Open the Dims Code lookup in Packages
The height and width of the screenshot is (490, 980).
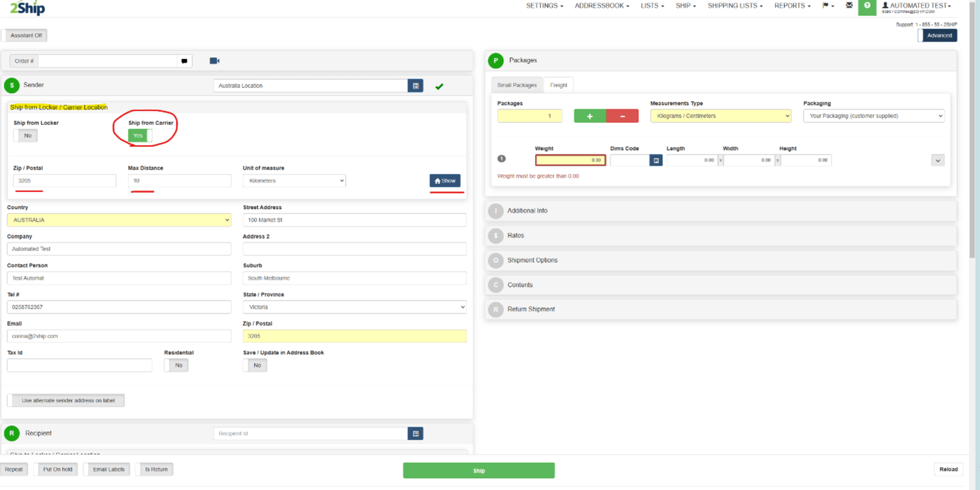(656, 160)
